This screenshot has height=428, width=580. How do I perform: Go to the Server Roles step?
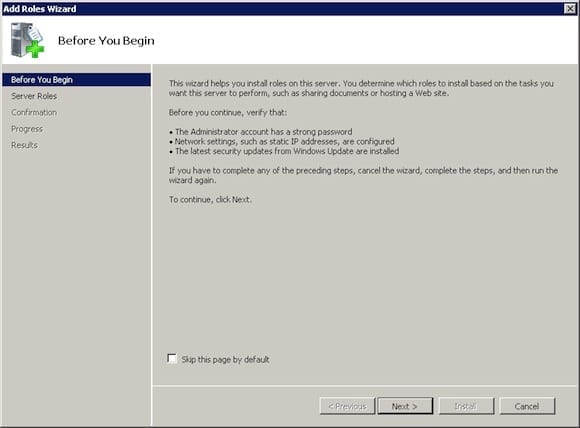pos(34,96)
